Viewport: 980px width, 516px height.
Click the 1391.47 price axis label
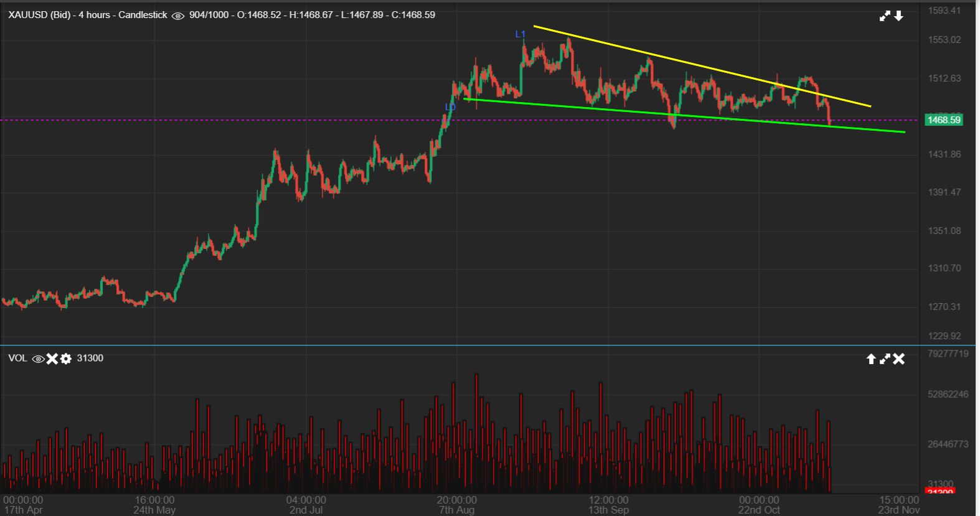tap(944, 192)
